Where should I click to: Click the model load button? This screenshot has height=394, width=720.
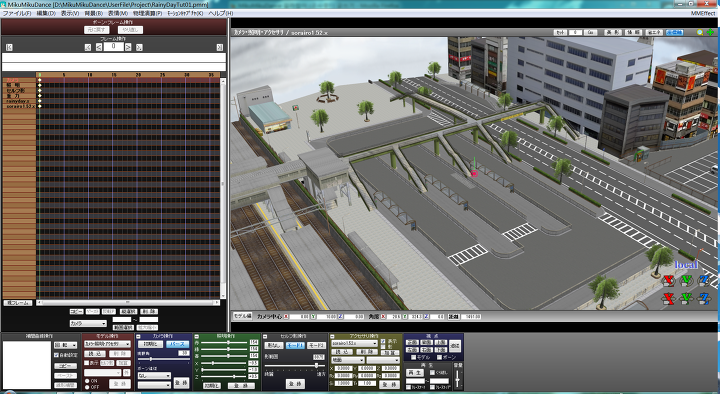point(95,354)
